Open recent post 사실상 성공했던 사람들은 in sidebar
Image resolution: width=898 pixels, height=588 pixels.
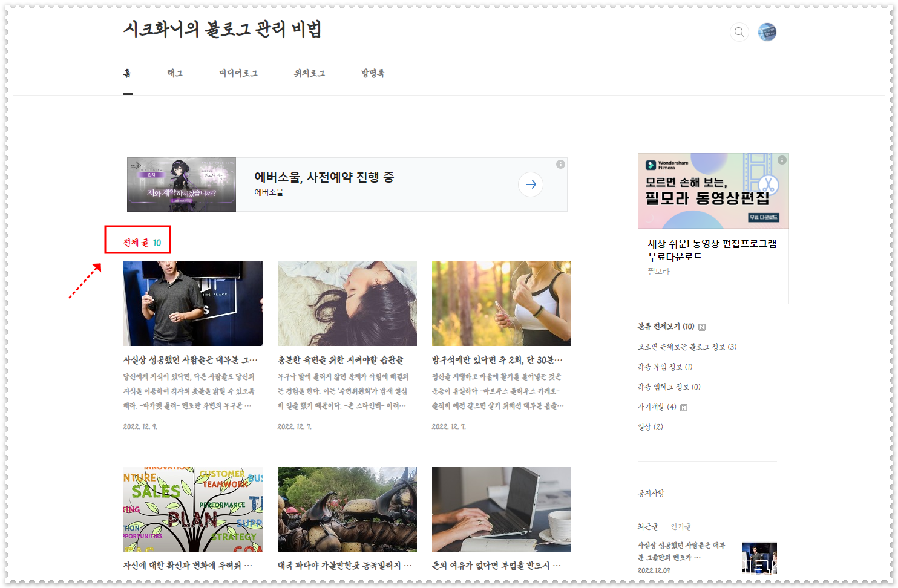pyautogui.click(x=681, y=551)
